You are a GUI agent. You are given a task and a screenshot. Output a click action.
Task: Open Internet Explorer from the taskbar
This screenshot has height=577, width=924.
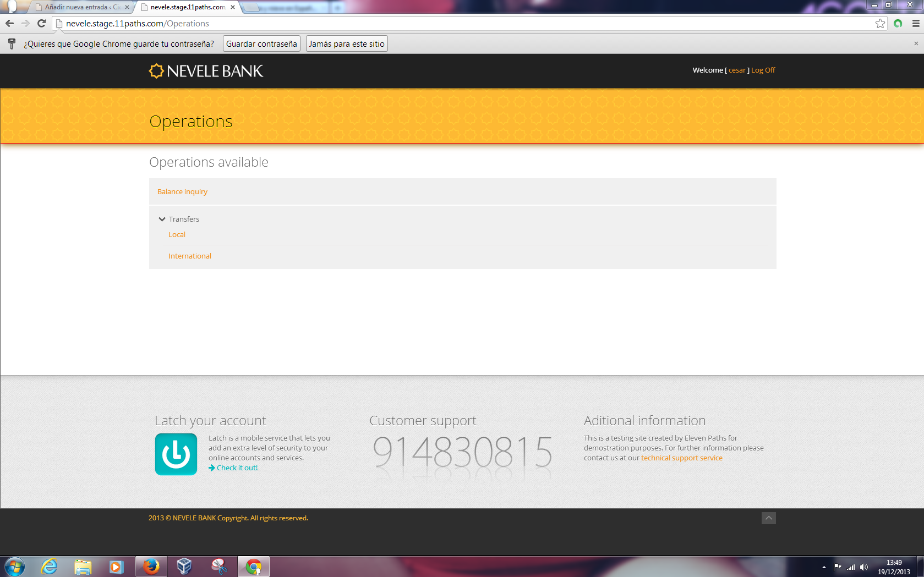tap(49, 566)
